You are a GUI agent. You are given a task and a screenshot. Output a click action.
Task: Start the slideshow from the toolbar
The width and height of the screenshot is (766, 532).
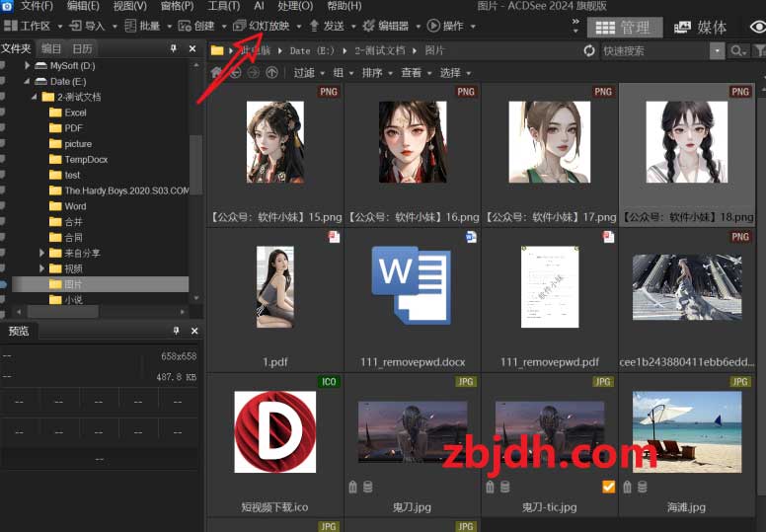[262, 26]
